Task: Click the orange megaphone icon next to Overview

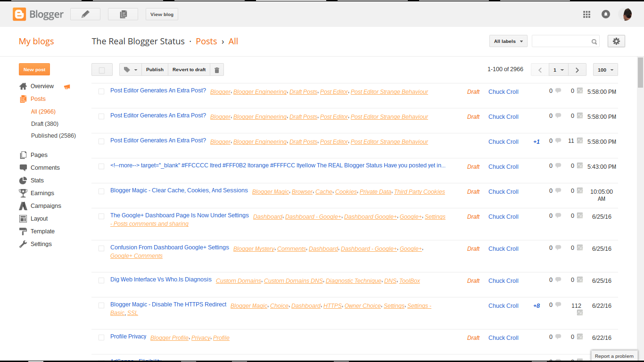Action: (x=67, y=87)
